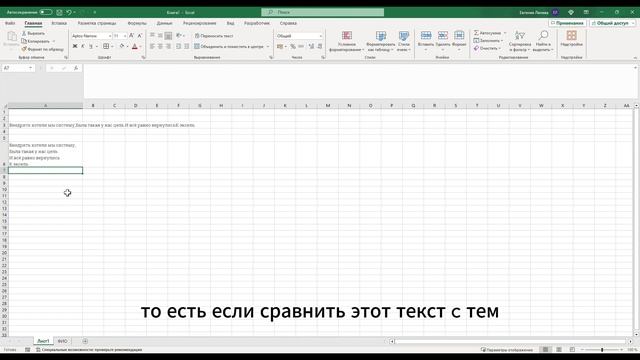
Task: Open Условное форматирование menu
Action: (347, 41)
